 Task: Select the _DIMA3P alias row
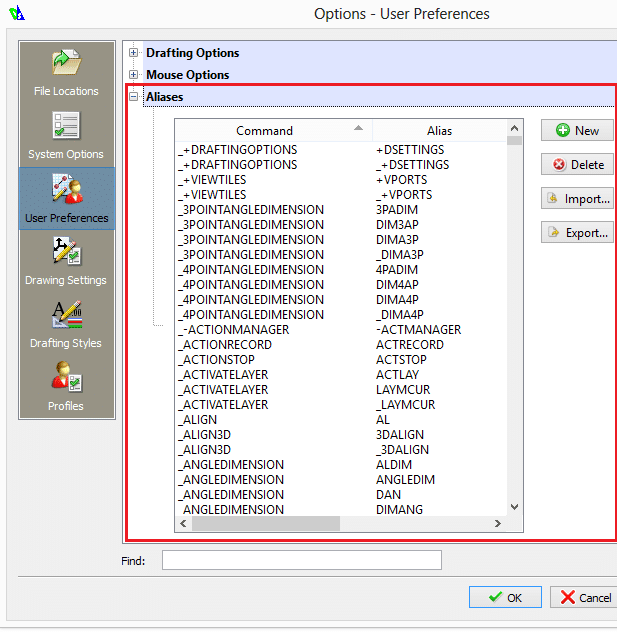pos(341,255)
